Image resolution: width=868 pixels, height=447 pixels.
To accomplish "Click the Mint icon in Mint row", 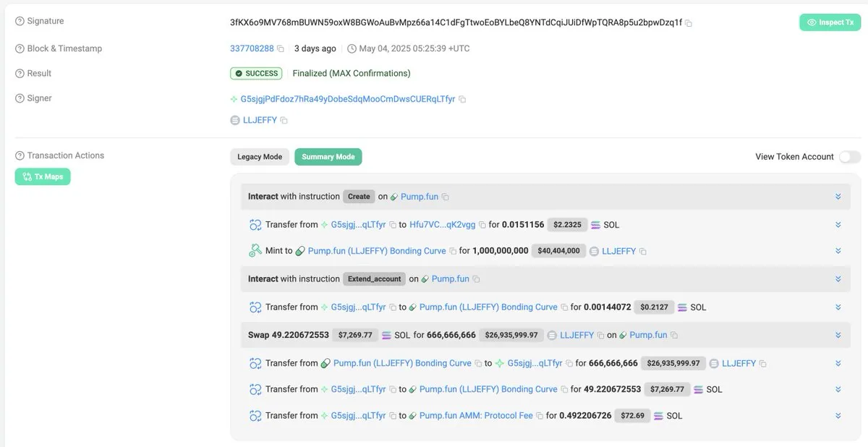I will [x=255, y=251].
